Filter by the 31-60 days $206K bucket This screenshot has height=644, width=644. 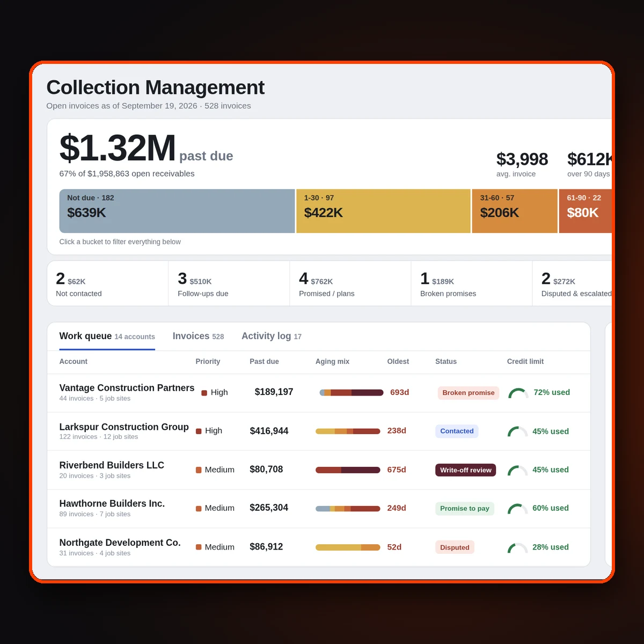[x=515, y=211]
